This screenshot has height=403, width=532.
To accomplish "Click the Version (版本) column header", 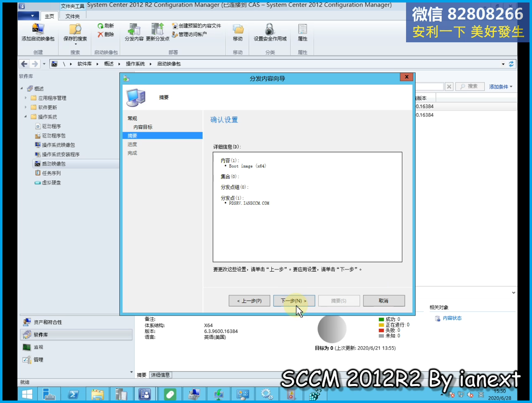I will click(x=425, y=98).
